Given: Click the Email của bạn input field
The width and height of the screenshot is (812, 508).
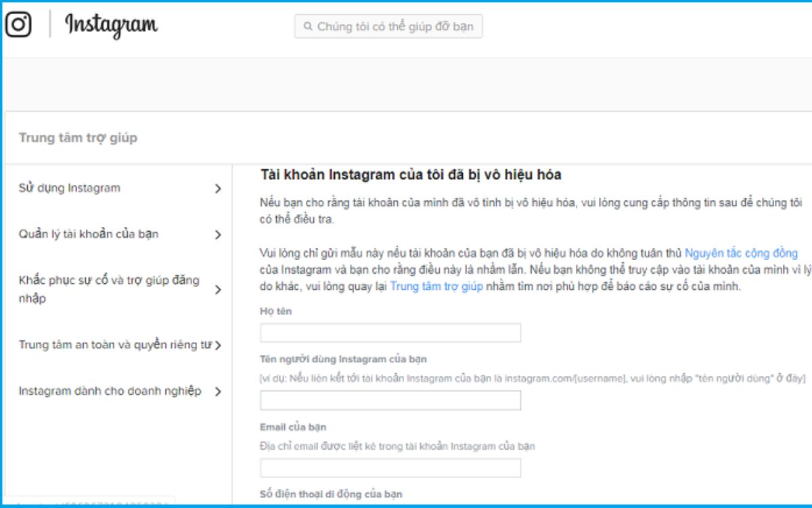Looking at the screenshot, I should (390, 468).
